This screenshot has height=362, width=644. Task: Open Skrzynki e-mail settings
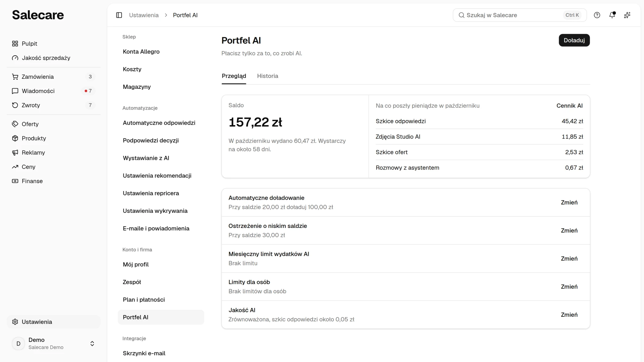pos(161,353)
